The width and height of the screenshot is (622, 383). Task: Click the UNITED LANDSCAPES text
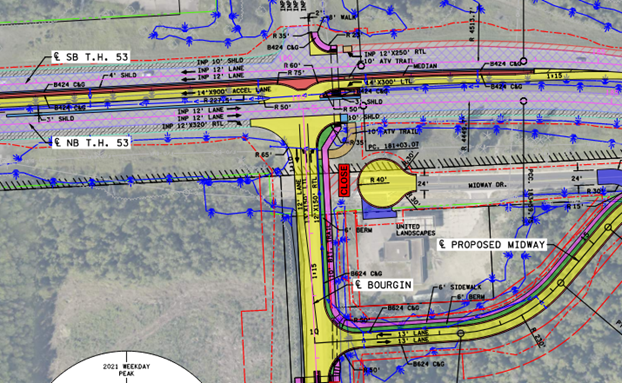click(x=415, y=230)
